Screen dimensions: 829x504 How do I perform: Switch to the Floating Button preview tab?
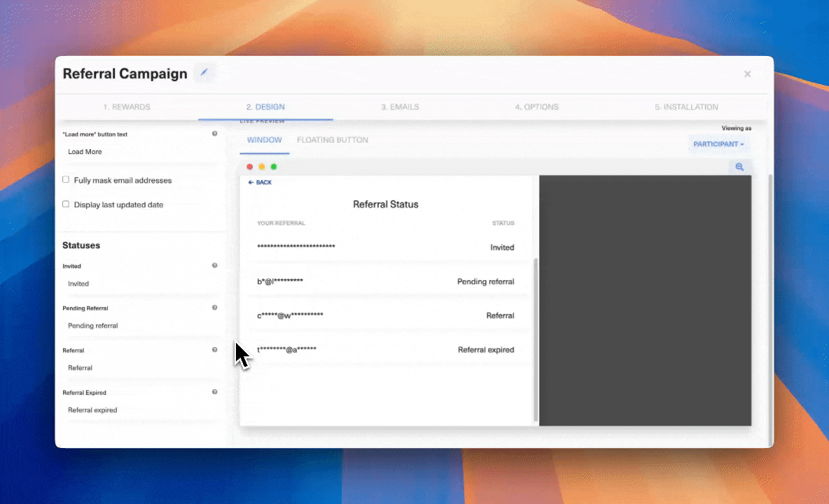click(332, 140)
